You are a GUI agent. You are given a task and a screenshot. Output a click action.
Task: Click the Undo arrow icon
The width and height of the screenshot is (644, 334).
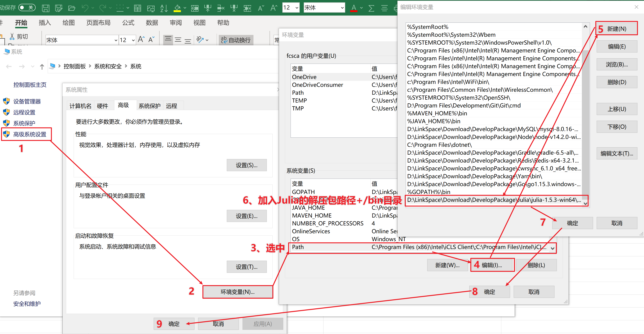85,8
